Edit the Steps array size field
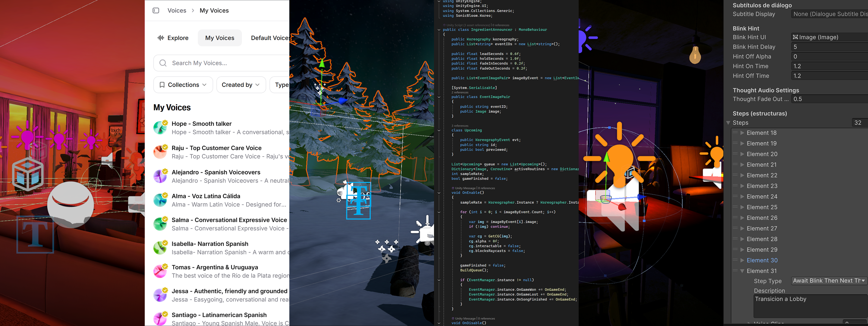This screenshot has height=326, width=868. click(859, 123)
